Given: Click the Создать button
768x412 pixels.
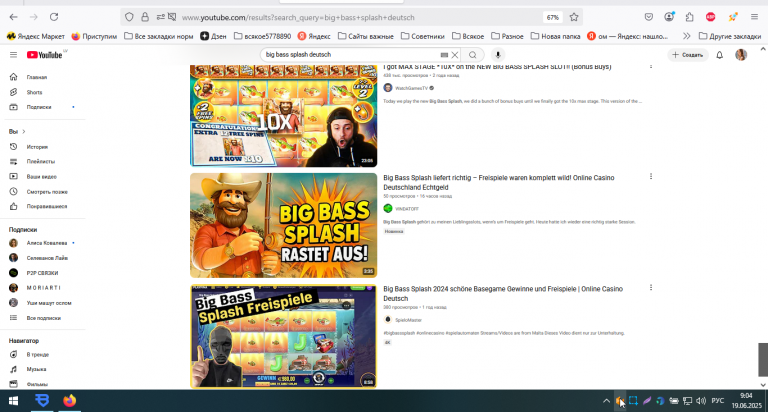Looking at the screenshot, I should [x=688, y=55].
